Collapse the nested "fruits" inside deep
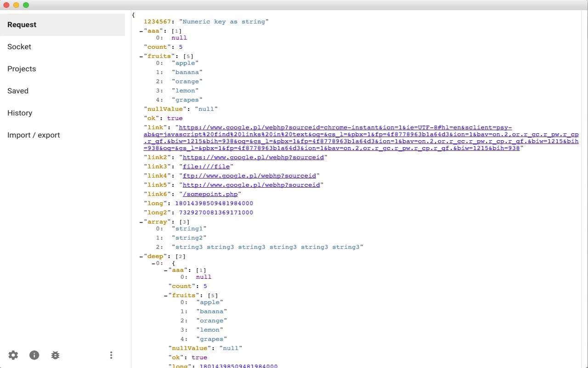588x368 pixels. 166,295
